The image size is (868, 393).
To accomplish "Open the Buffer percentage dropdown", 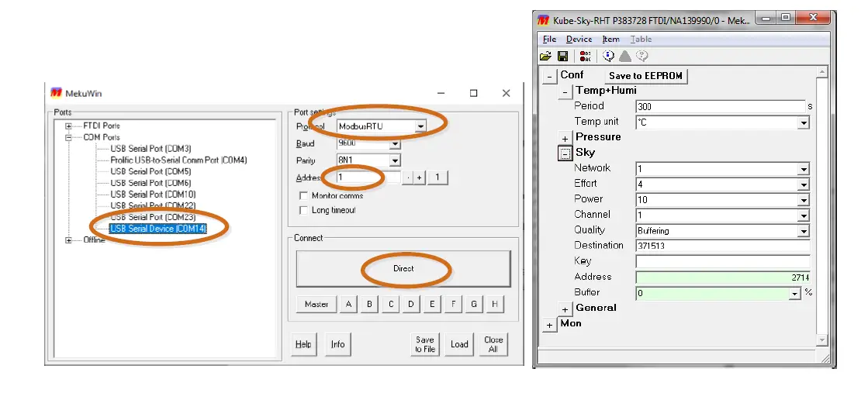I will tap(795, 293).
